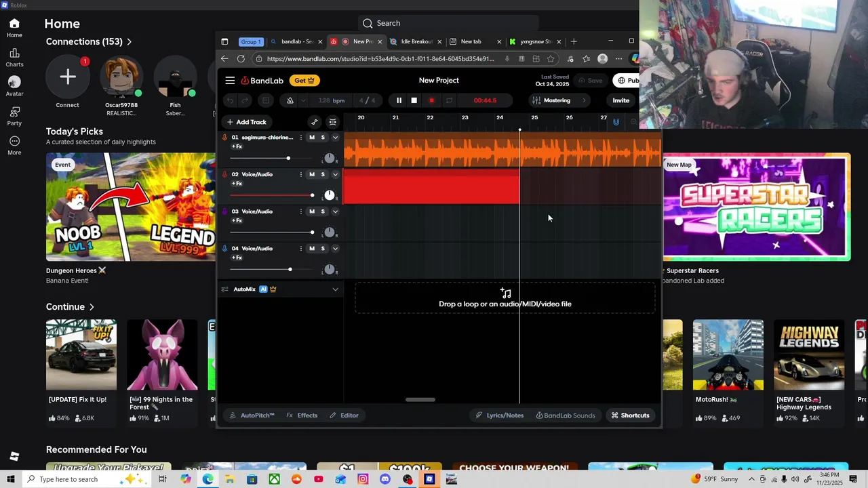
Task: Click the purple mic icon of track 03
Action: point(225,211)
